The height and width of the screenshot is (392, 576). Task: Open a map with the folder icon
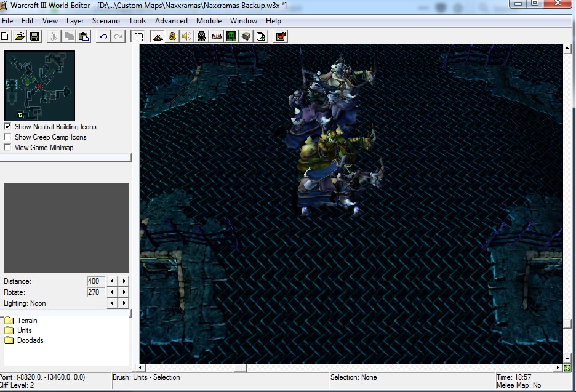(x=20, y=36)
